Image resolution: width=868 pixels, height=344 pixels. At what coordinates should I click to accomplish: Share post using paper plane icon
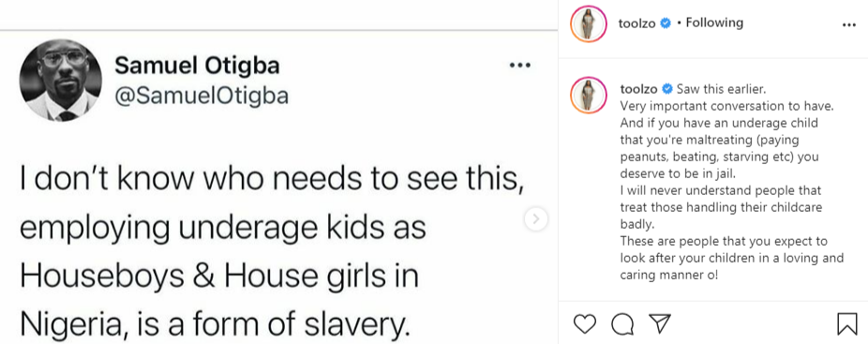tap(660, 323)
